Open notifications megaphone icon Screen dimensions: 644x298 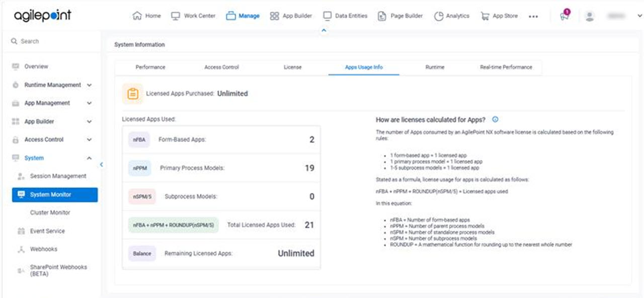pos(565,16)
